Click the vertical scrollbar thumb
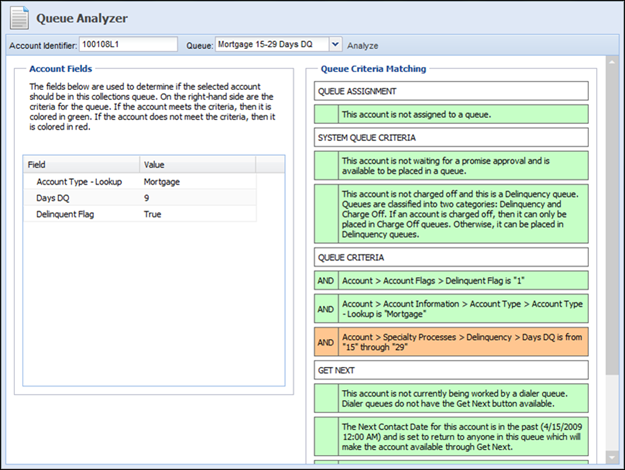This screenshot has height=470, width=625. [611, 220]
